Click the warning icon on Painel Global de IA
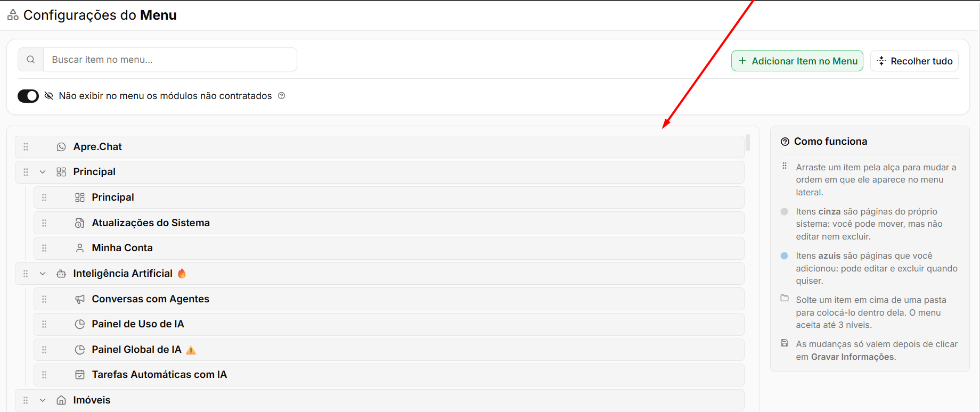The width and height of the screenshot is (980, 412). tap(191, 350)
